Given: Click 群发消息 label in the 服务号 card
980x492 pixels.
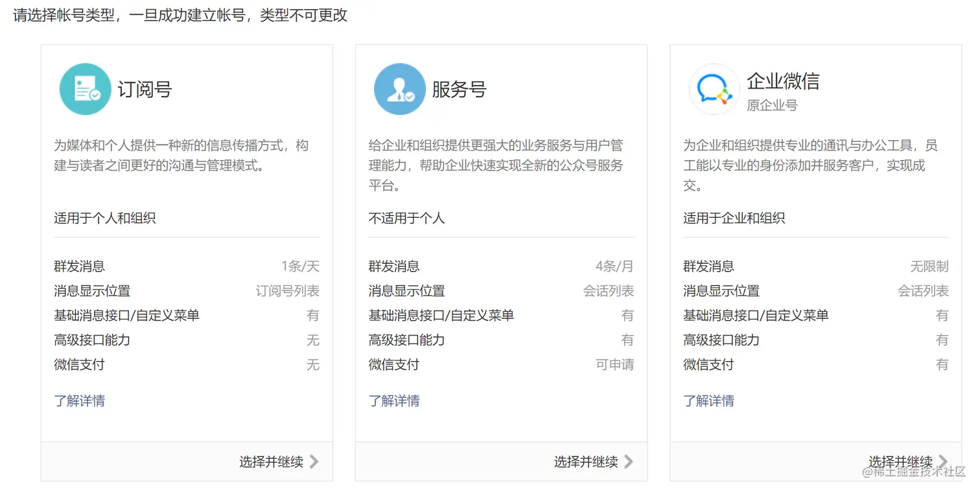Looking at the screenshot, I should (x=394, y=266).
